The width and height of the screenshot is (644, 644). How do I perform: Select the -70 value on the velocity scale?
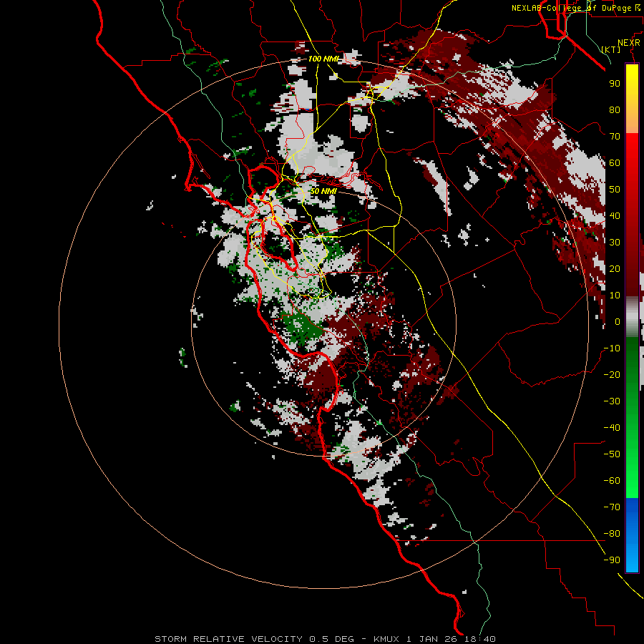612,507
